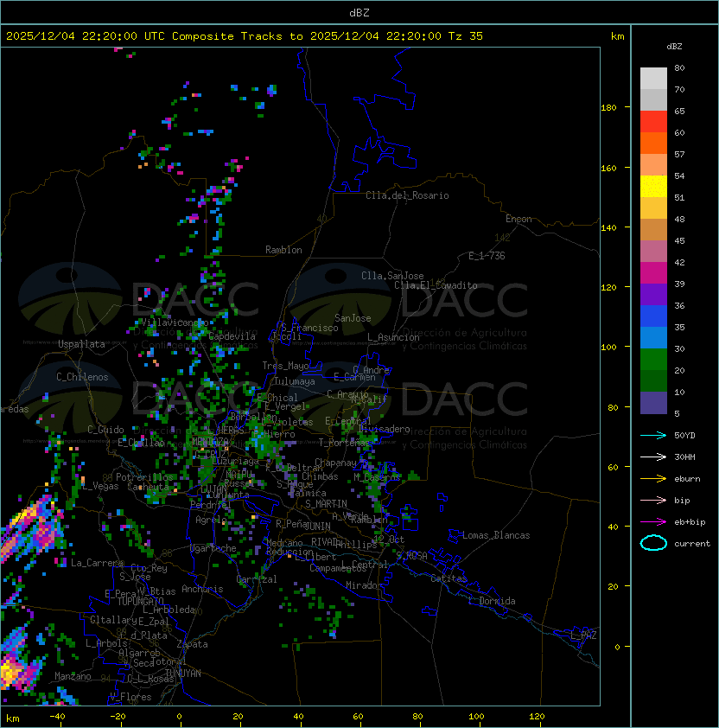Click the 'Tz 35' text in header
Image resolution: width=719 pixels, height=728 pixels.
click(466, 35)
